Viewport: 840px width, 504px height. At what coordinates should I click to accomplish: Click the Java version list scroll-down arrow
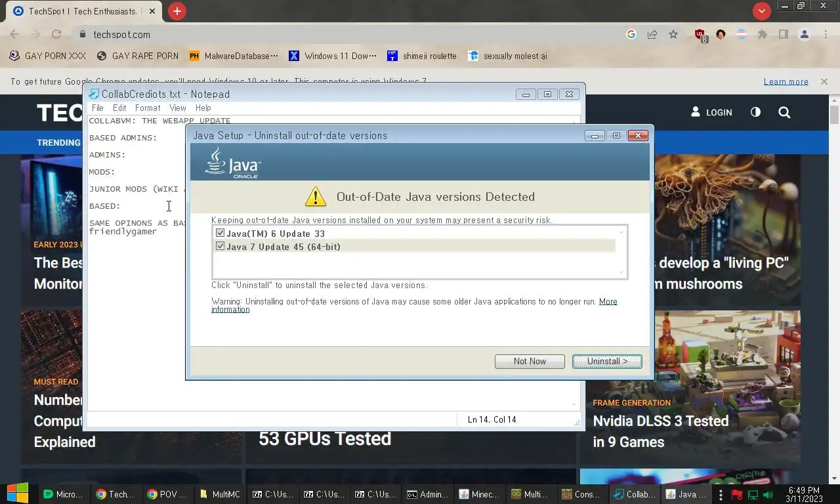621,272
